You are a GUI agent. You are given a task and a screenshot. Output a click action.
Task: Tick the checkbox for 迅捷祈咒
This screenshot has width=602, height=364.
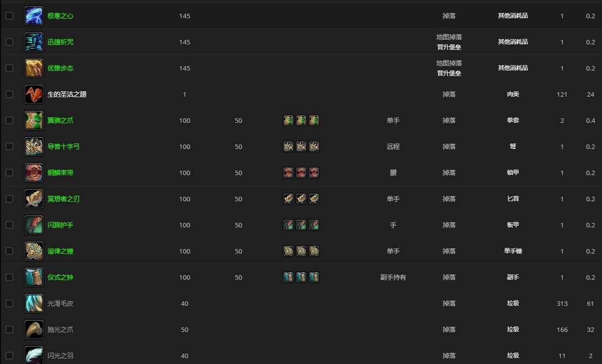click(x=9, y=42)
